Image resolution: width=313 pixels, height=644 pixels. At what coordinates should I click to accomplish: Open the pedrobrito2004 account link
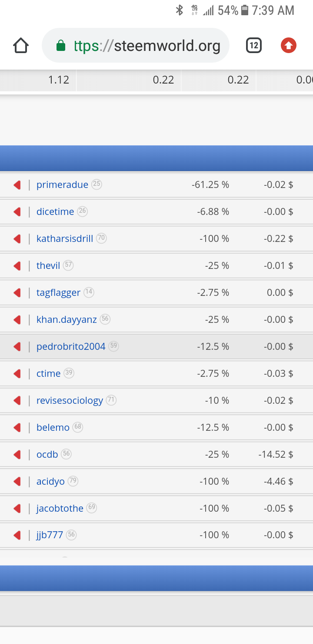coord(71,347)
